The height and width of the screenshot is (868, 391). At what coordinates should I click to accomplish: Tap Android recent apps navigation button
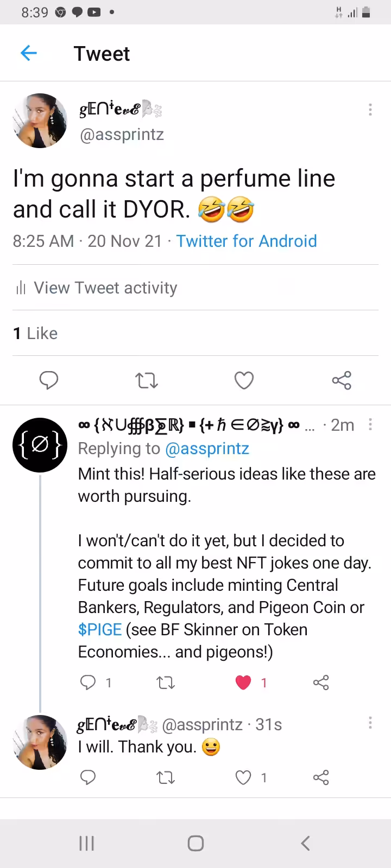(x=87, y=843)
